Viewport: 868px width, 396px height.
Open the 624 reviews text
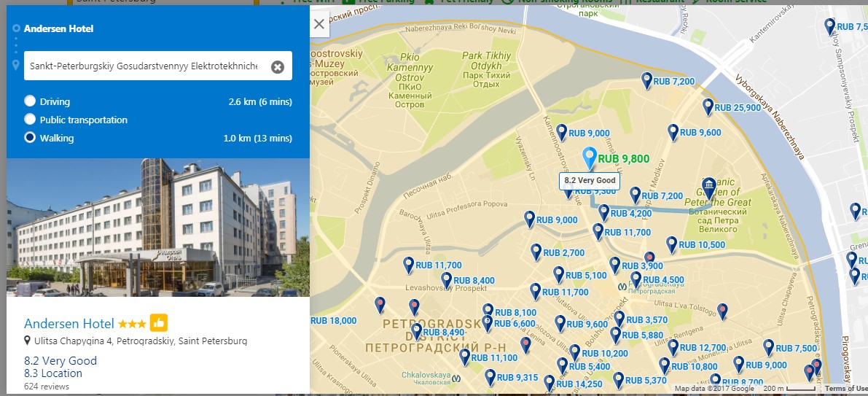[47, 386]
